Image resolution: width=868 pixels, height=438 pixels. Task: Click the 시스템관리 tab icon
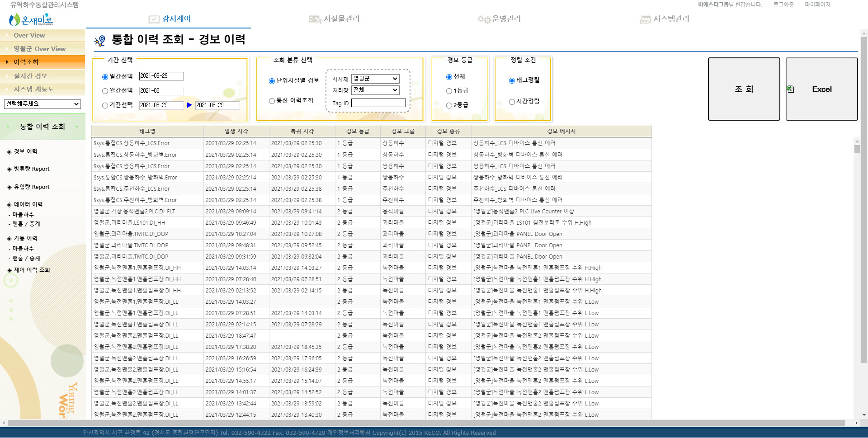coord(645,19)
